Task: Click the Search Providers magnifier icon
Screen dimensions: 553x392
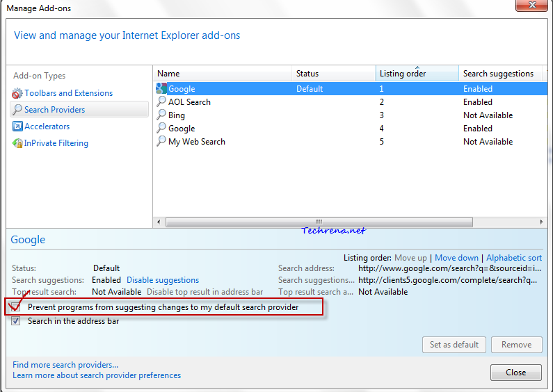Action: point(17,110)
